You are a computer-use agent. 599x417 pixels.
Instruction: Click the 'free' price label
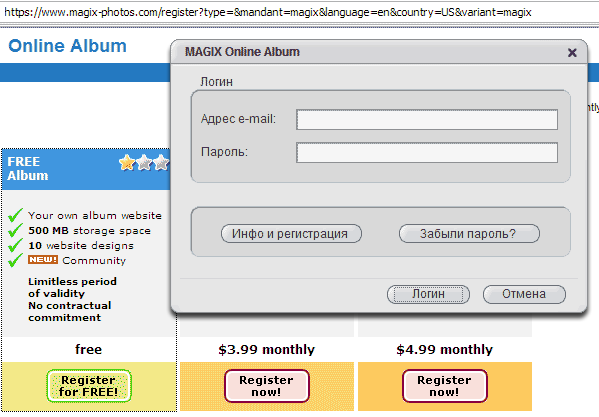pyautogui.click(x=89, y=349)
